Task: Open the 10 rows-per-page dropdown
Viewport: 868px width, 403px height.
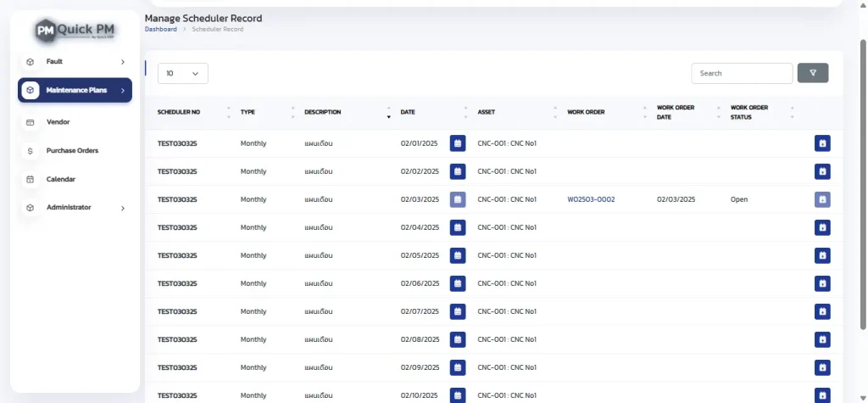Action: 183,73
